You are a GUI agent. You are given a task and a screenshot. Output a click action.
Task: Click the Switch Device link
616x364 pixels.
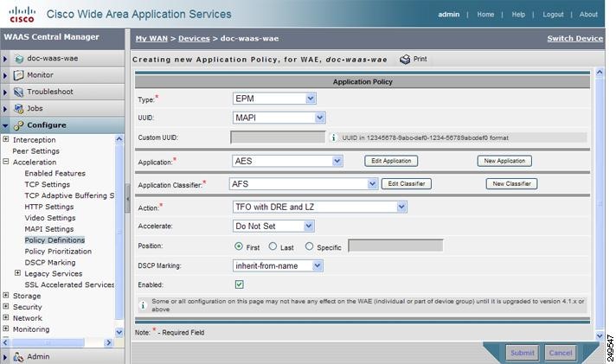click(x=574, y=39)
